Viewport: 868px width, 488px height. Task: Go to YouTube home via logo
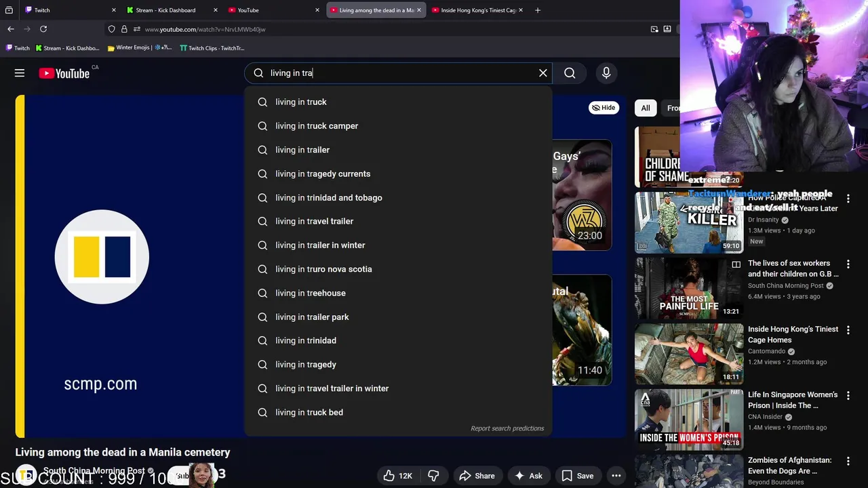pos(64,73)
